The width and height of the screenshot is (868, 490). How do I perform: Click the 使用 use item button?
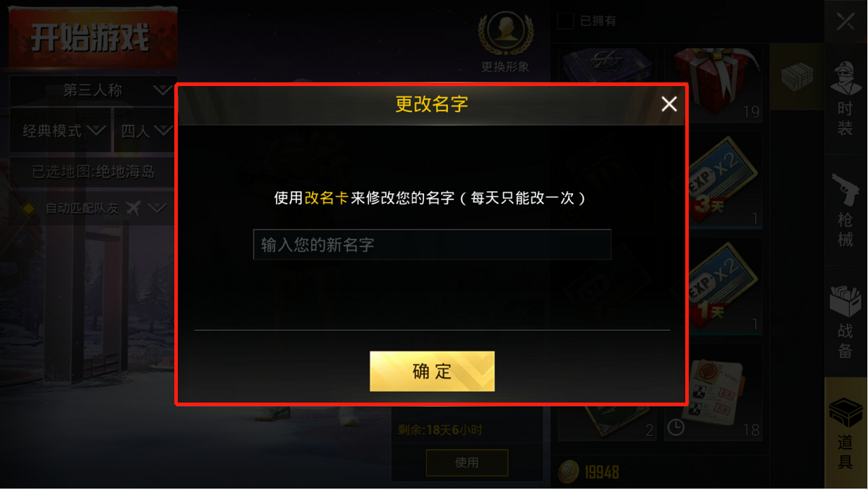coord(466,463)
